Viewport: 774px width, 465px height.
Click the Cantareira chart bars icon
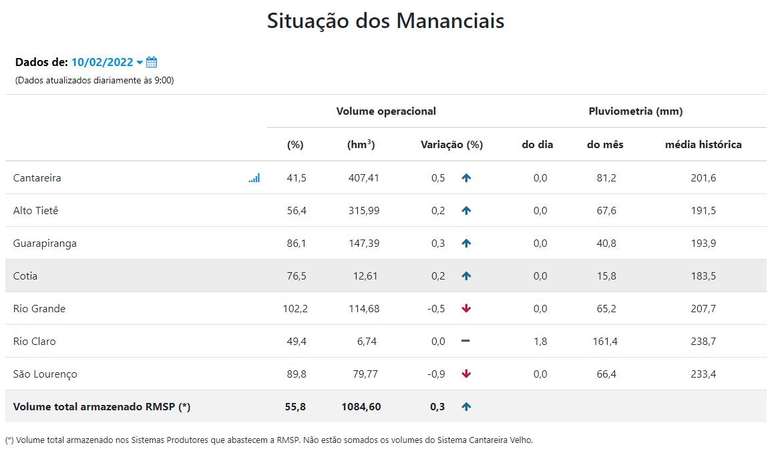click(x=254, y=178)
